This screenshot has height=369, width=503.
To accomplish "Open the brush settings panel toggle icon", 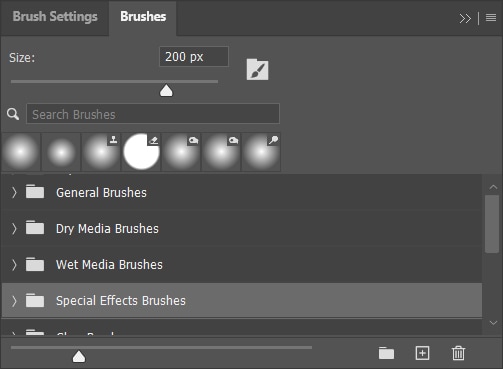I will tap(257, 69).
